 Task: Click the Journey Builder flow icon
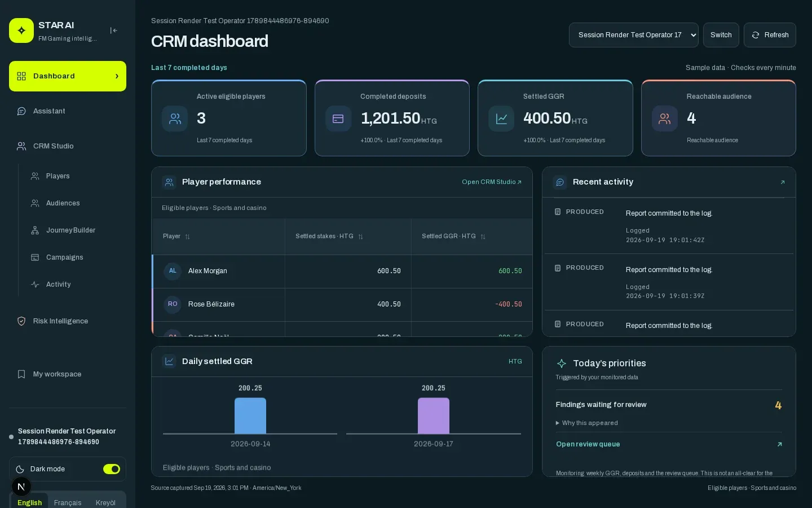pyautogui.click(x=35, y=230)
